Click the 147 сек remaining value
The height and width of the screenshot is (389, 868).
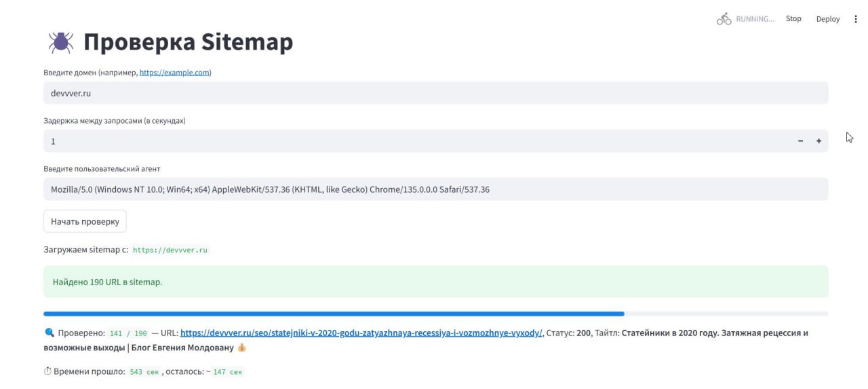pyautogui.click(x=229, y=372)
